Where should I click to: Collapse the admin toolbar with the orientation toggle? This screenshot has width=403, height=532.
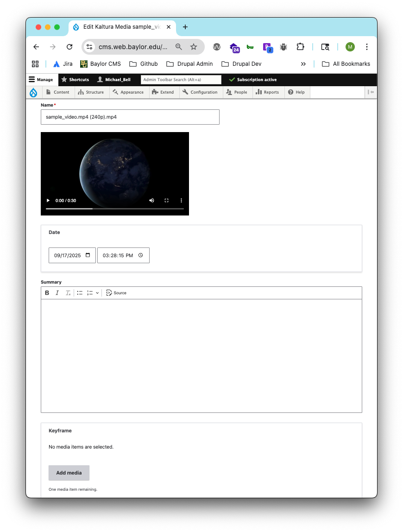pyautogui.click(x=371, y=92)
